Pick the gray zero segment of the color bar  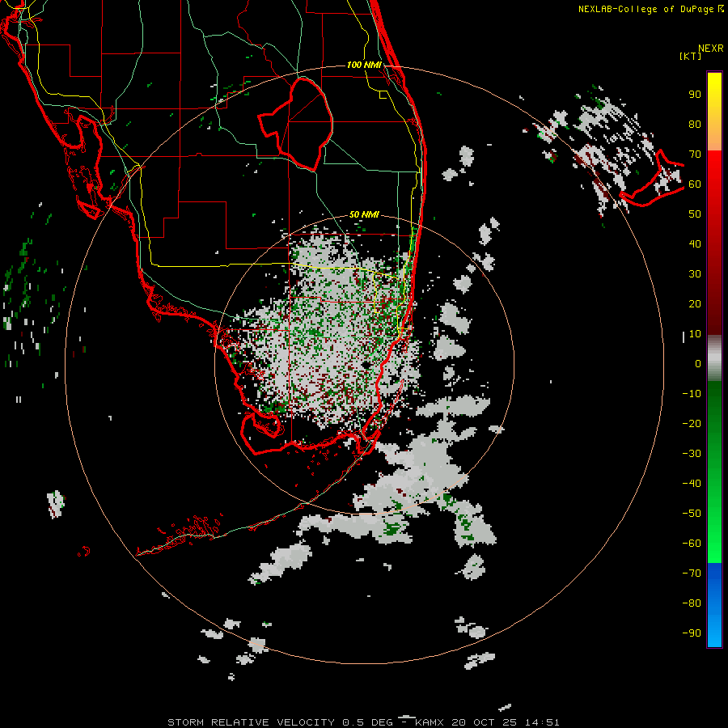[714, 358]
